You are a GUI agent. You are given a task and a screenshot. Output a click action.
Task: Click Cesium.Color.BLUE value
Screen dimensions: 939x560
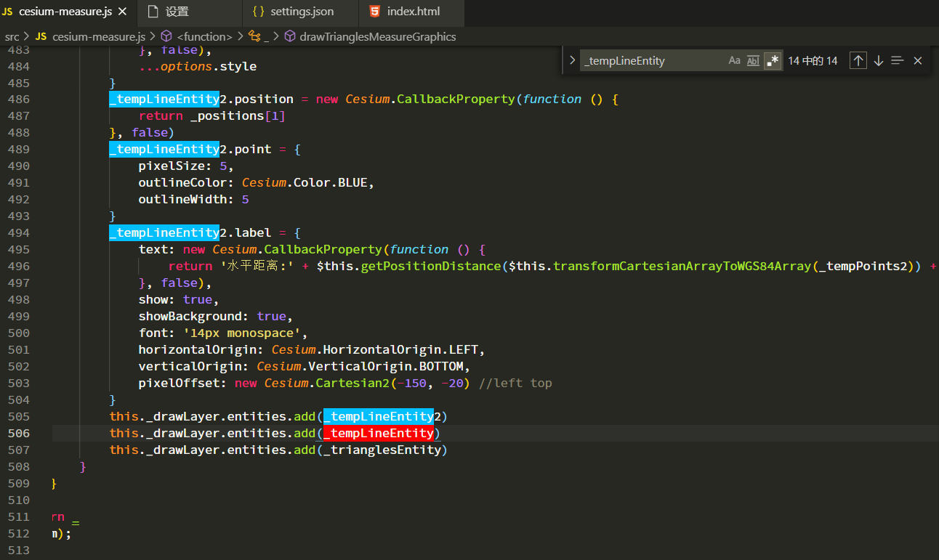305,183
